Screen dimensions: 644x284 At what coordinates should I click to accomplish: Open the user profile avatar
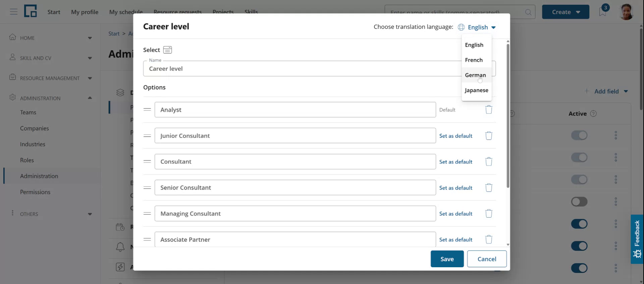point(626,12)
